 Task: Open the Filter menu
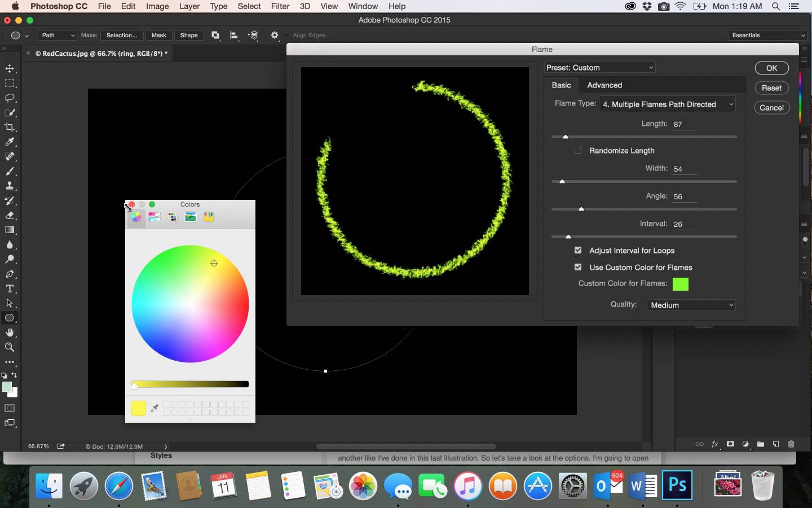(280, 6)
